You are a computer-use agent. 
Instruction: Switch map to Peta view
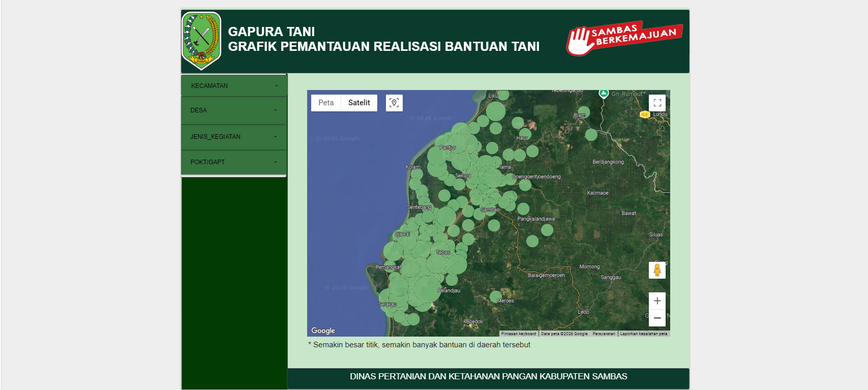pyautogui.click(x=326, y=103)
